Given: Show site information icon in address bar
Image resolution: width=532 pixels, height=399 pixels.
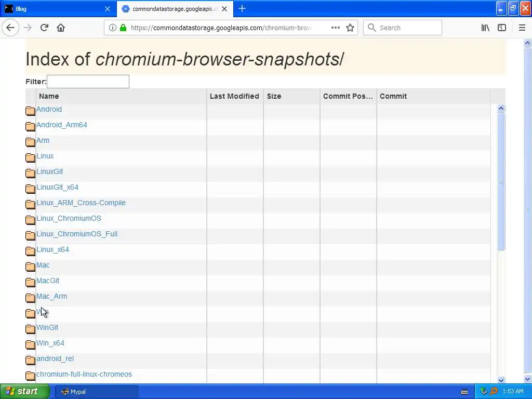Looking at the screenshot, I should point(112,28).
